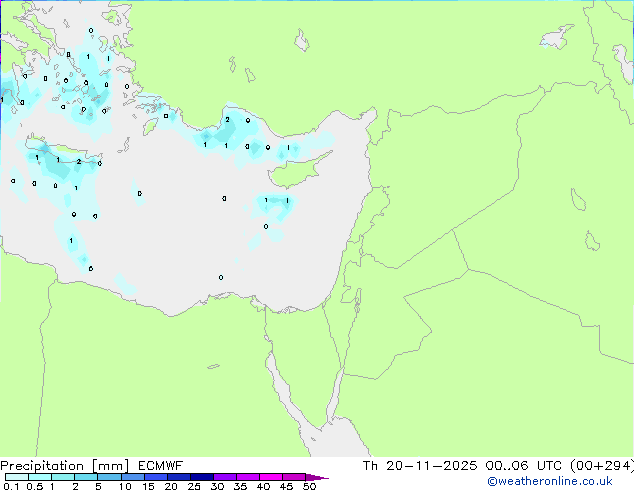634x490 pixels.
Task: Click the 1–2 mm legend swatch
Action: 63,477
